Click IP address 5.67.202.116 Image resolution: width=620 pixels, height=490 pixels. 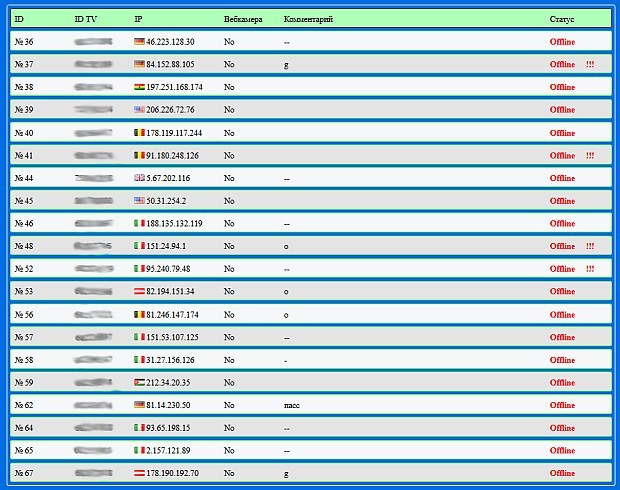(168, 178)
